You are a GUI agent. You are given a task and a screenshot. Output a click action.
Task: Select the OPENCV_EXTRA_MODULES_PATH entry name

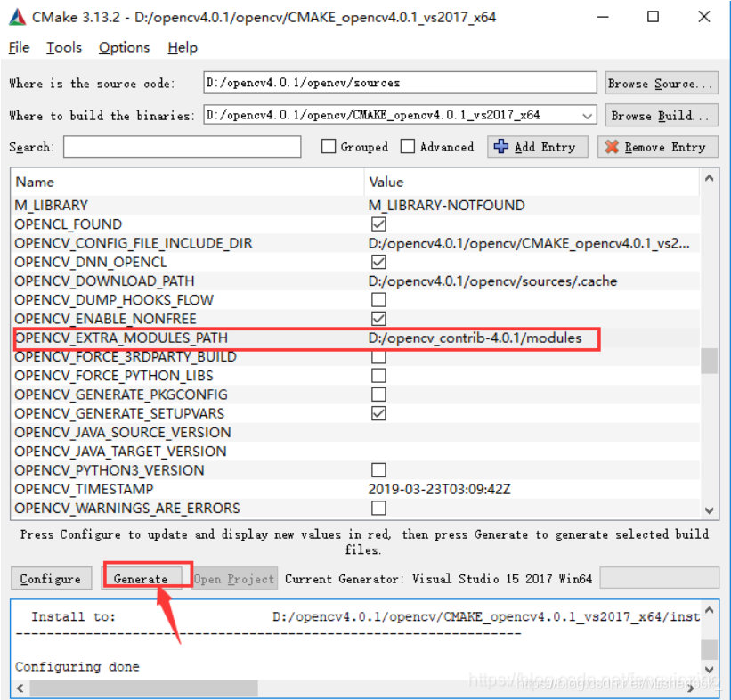(121, 338)
